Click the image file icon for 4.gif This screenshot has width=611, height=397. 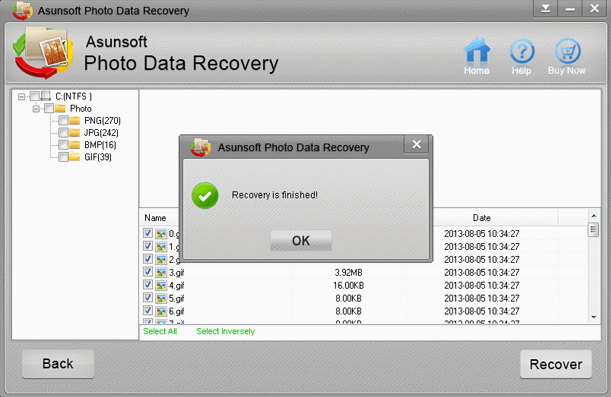tap(161, 286)
